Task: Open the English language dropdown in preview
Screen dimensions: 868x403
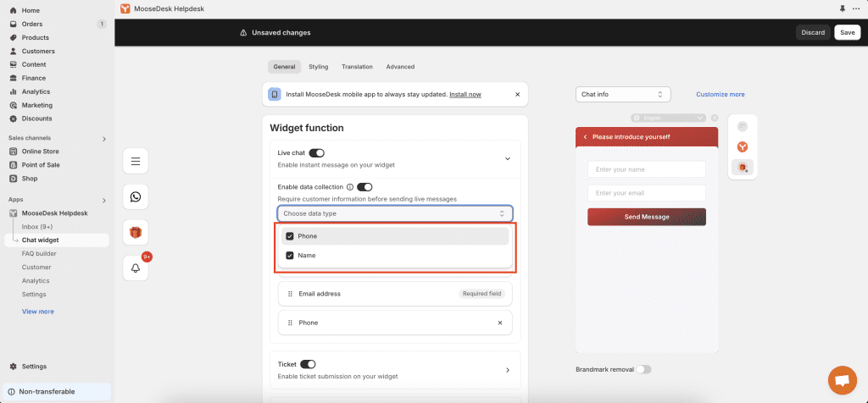Action: (669, 118)
